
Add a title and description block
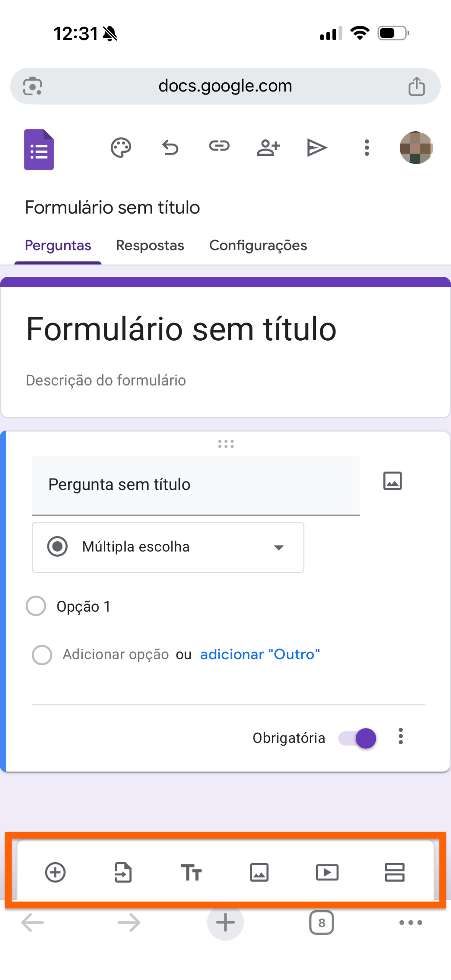click(191, 873)
